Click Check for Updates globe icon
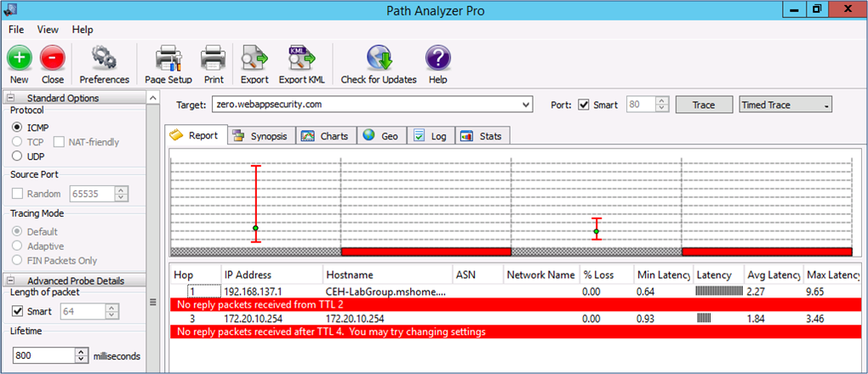868x374 pixels. coord(379,58)
